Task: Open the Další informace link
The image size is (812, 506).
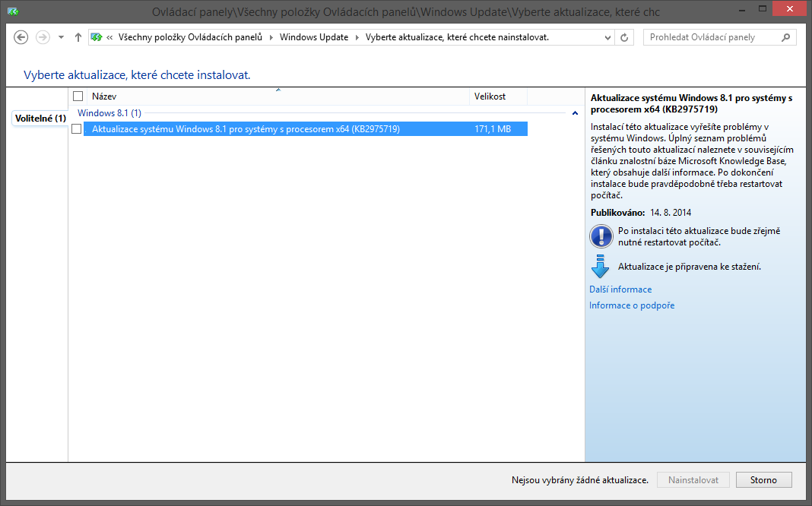Action: point(620,289)
